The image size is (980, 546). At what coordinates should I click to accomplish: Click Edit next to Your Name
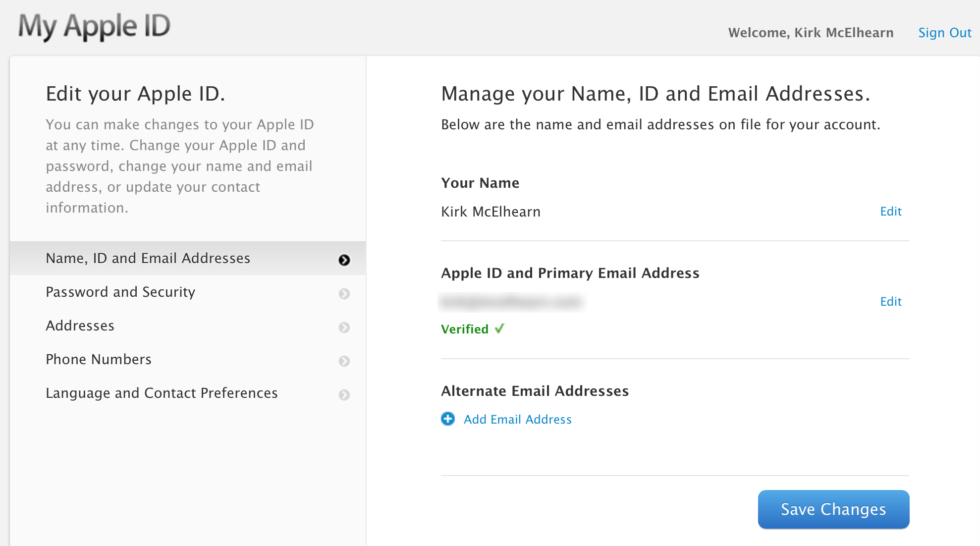coord(891,211)
